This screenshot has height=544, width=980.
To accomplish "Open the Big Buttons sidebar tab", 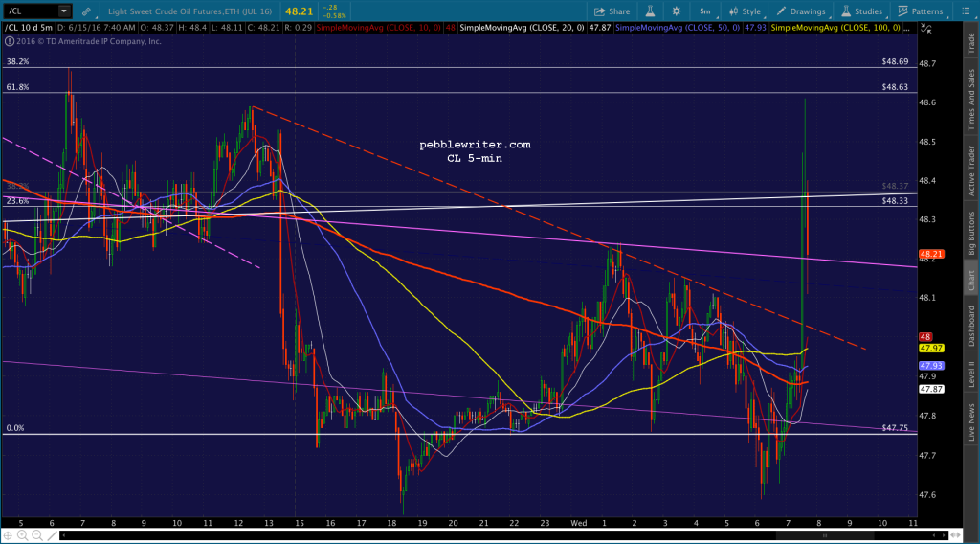I will pyautogui.click(x=971, y=233).
